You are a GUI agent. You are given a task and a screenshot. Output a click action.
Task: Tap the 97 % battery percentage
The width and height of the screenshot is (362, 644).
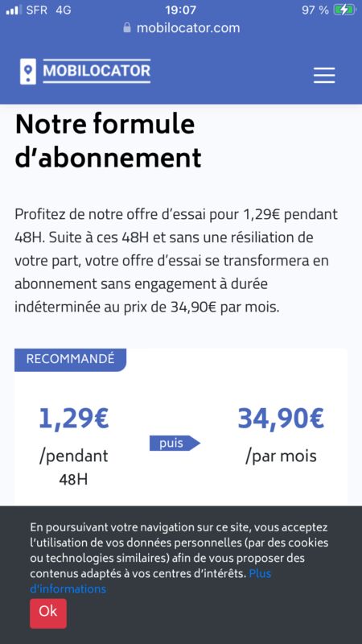(315, 10)
